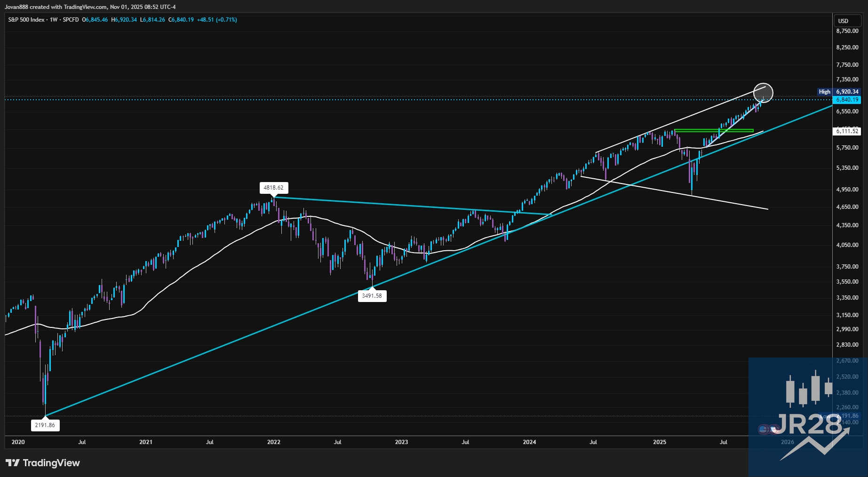Select the green rectangle zone drawing
Image resolution: width=868 pixels, height=477 pixels.
coord(714,130)
